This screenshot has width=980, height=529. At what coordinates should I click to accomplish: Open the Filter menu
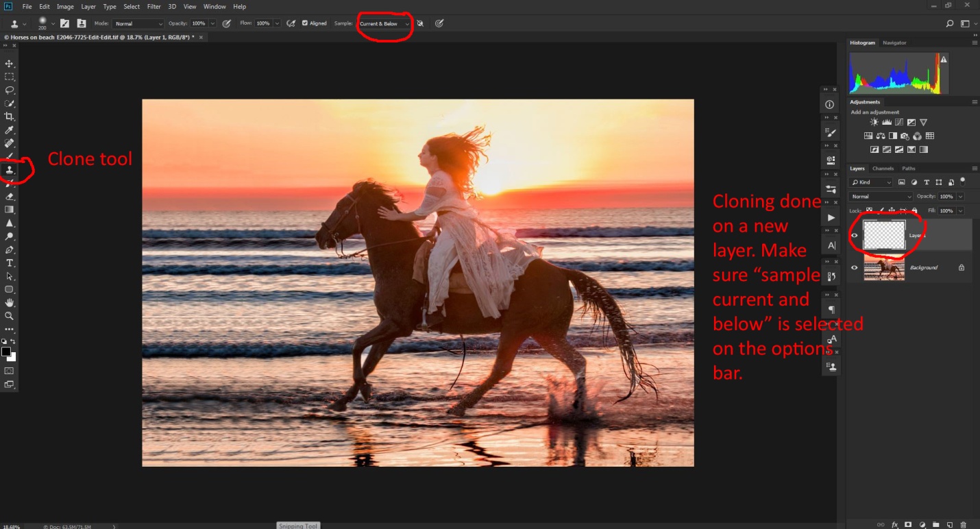point(154,6)
